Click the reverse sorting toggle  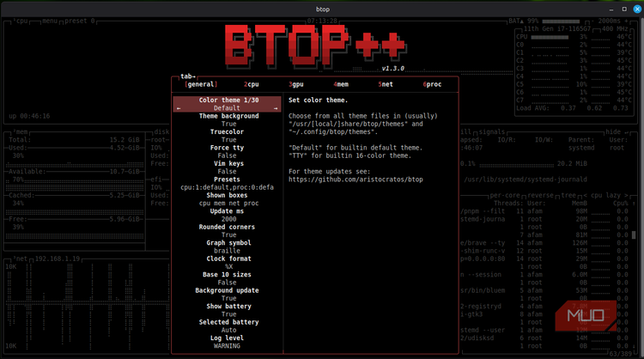[540, 195]
